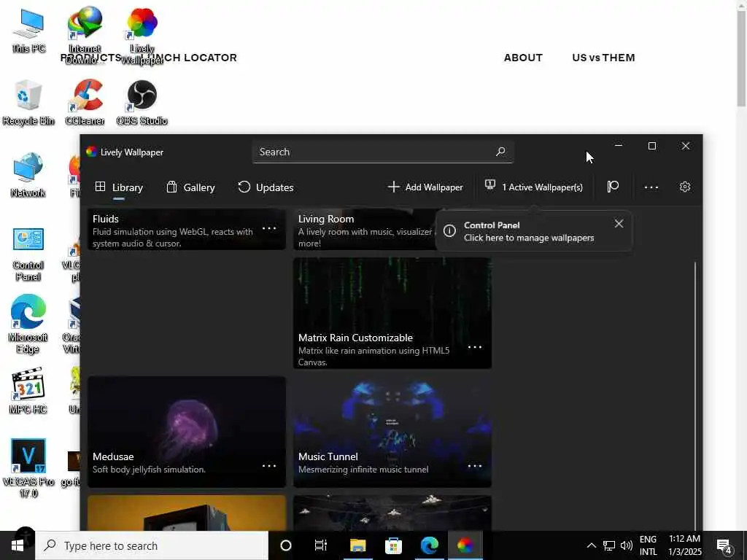747x560 pixels.
Task: Click Lively Wallpaper taskbar icon
Action: click(x=465, y=545)
